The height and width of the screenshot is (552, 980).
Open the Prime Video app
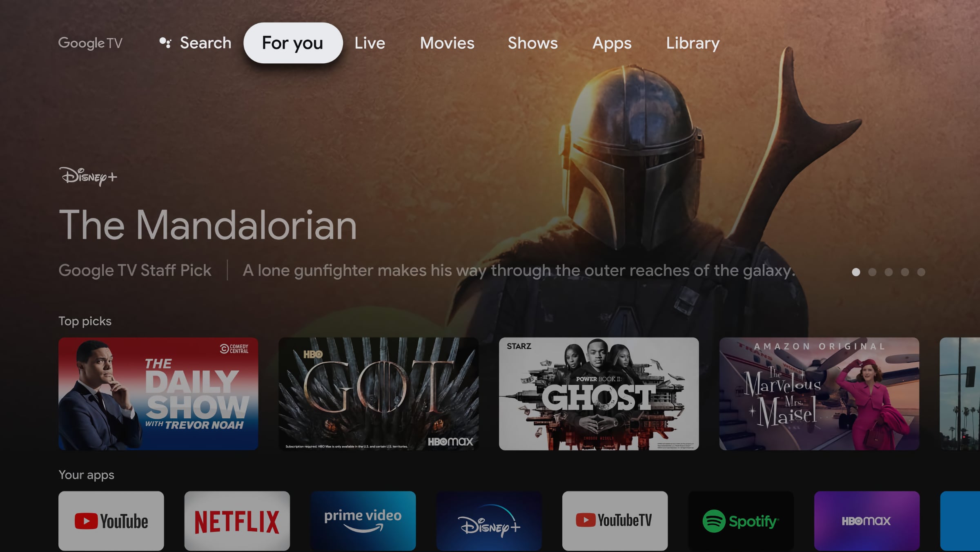363,521
